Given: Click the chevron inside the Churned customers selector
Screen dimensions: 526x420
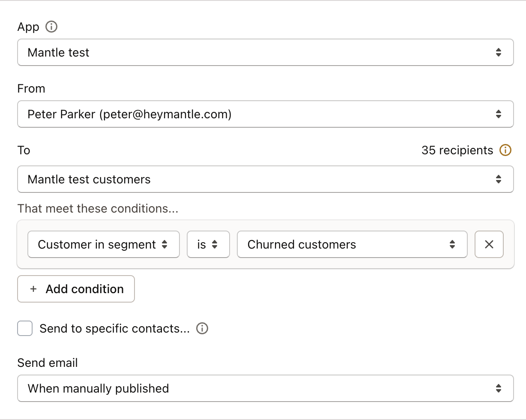Looking at the screenshot, I should 452,244.
